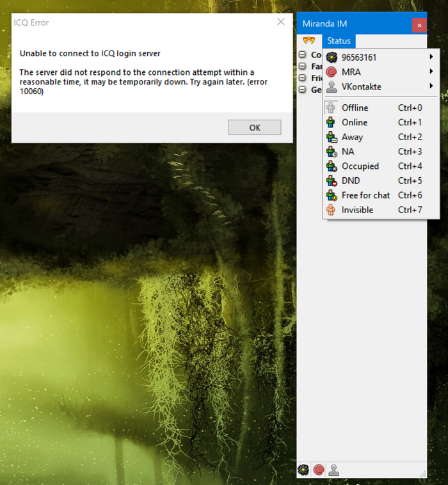Click the VKontakte person icon in status bar
The height and width of the screenshot is (485, 448).
[x=333, y=470]
